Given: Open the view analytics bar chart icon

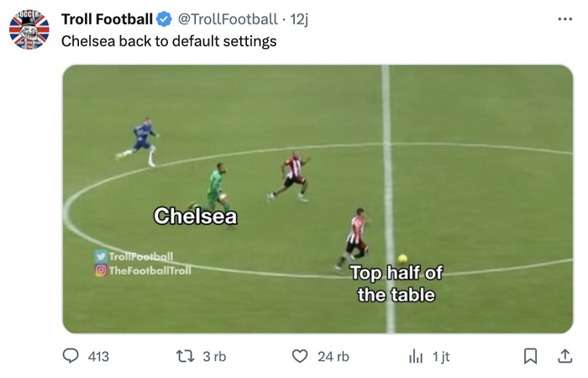Looking at the screenshot, I should point(415,356).
